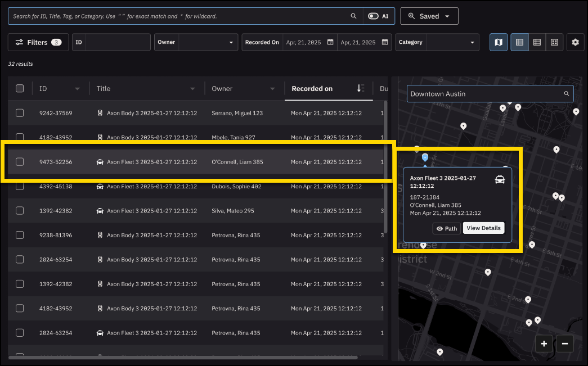Show Path for the selected recording
Viewport: 588px width, 366px height.
pyautogui.click(x=447, y=228)
